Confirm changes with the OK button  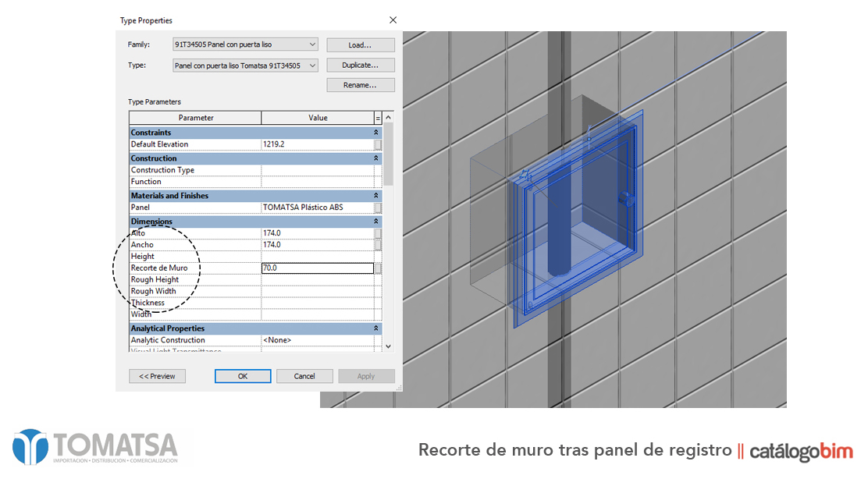point(242,376)
